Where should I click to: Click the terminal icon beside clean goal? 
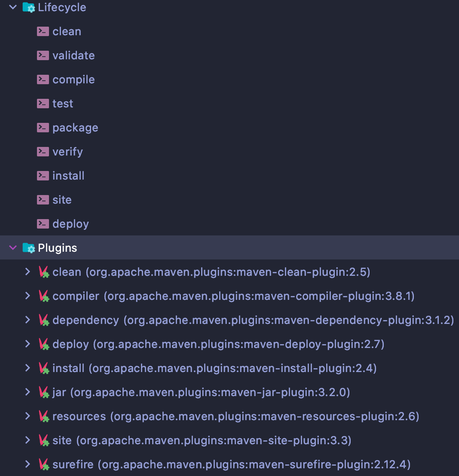tap(43, 31)
